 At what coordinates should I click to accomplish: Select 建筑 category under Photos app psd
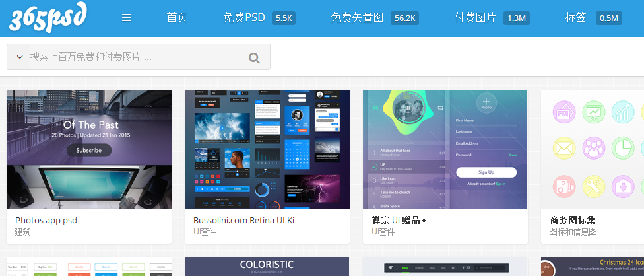pyautogui.click(x=22, y=232)
